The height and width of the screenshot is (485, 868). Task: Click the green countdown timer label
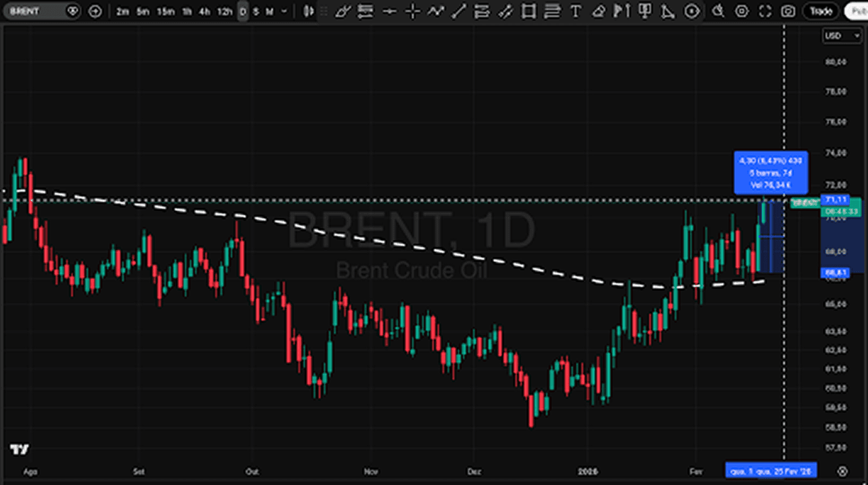[841, 211]
